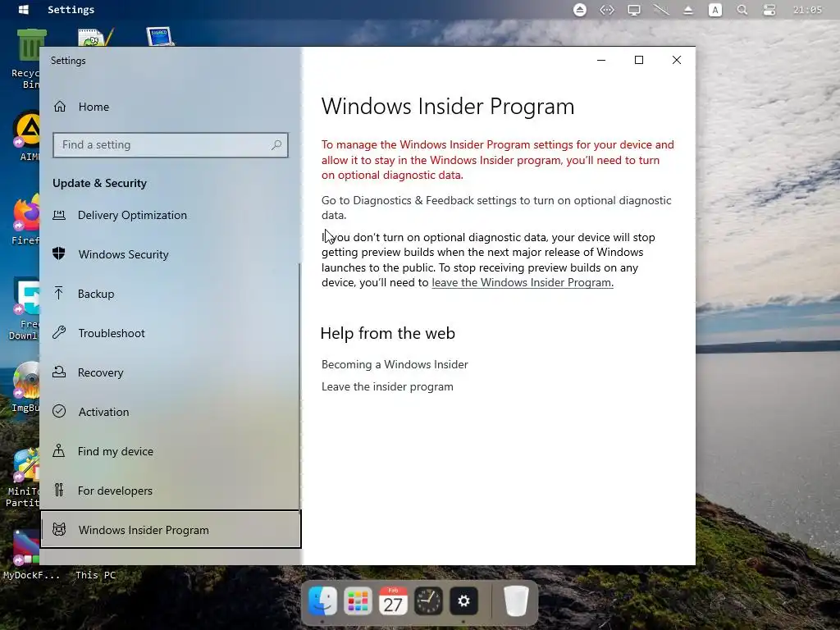Open Launchpad from the dock

click(358, 601)
